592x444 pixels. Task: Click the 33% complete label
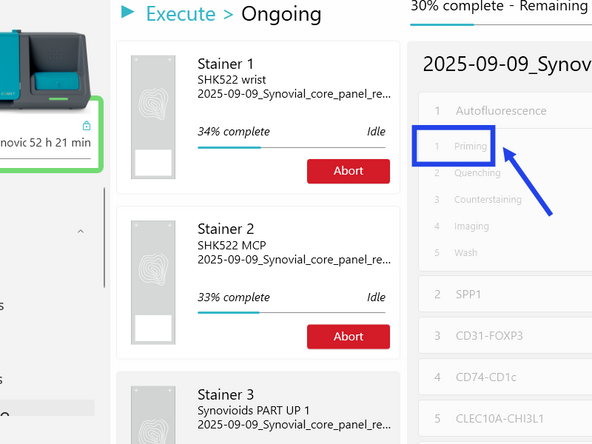tap(234, 297)
